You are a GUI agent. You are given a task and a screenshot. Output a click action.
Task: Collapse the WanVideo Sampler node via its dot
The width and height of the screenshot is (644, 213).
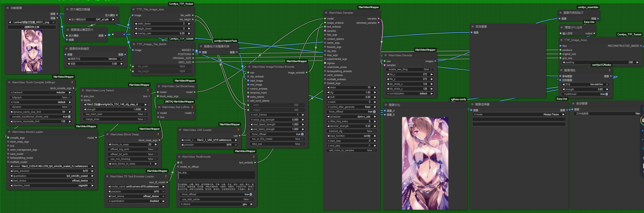pos(326,13)
